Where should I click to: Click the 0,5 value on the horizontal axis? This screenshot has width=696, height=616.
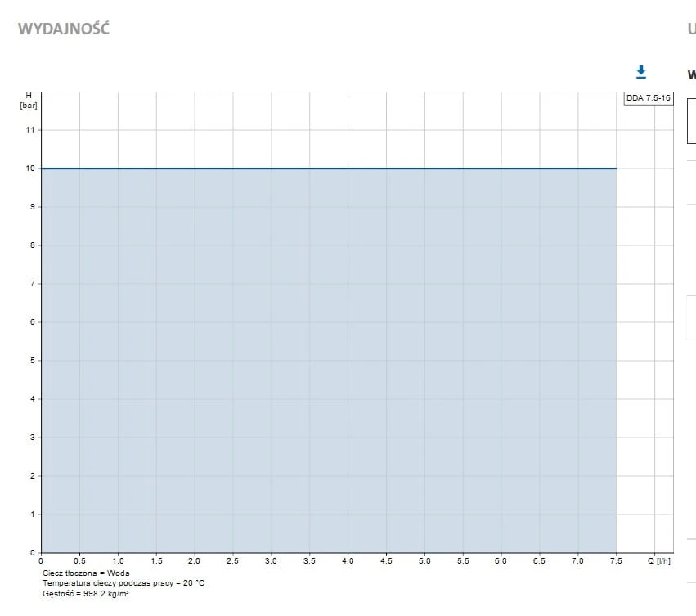tap(79, 561)
